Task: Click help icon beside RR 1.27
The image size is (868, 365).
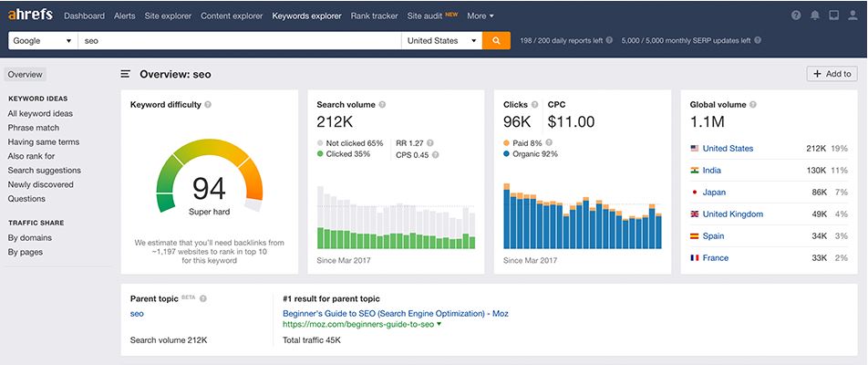Action: (430, 143)
